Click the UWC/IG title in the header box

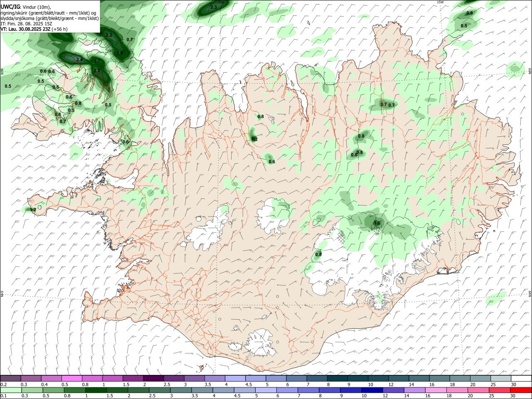(x=10, y=6)
